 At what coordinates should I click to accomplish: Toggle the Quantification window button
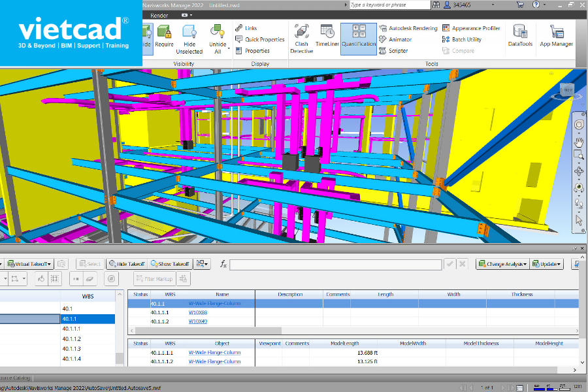point(359,39)
